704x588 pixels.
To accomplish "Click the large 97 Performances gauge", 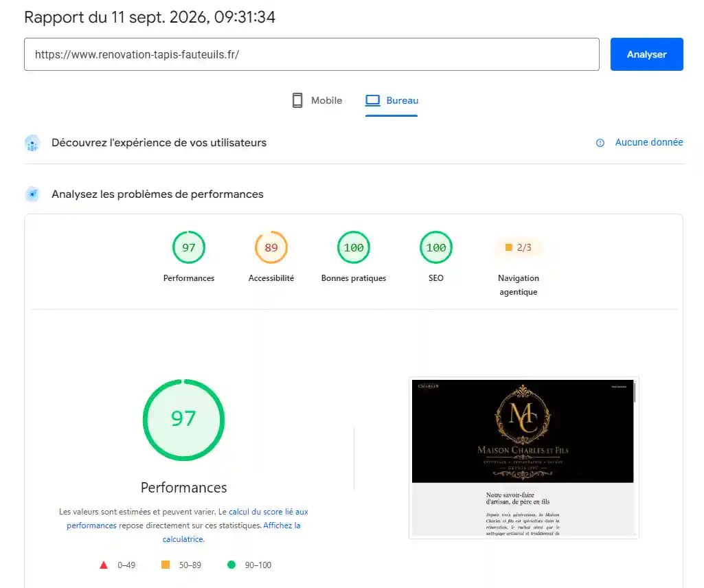I will point(183,420).
